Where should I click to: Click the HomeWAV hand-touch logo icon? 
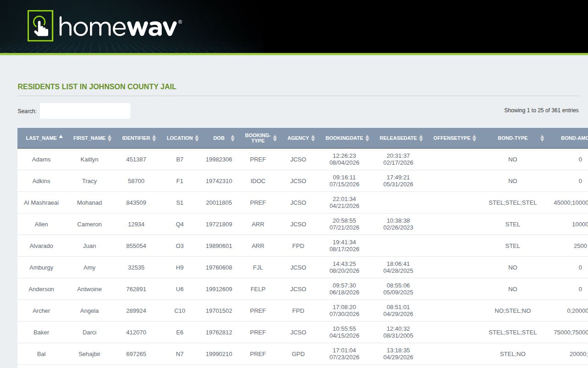point(40,26)
